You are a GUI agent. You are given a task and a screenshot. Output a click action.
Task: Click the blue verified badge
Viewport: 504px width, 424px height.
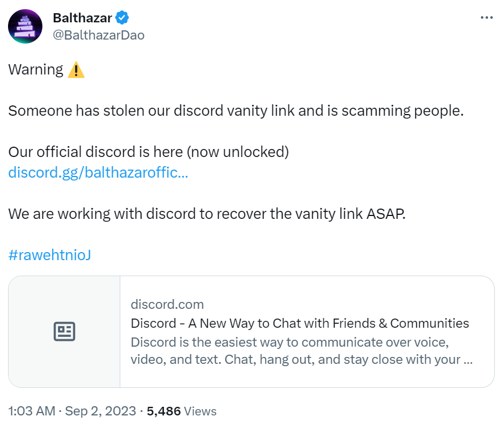tap(123, 18)
